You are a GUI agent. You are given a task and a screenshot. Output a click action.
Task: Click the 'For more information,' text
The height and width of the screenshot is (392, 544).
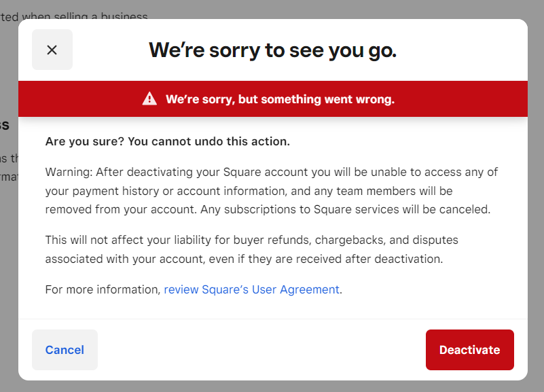click(x=103, y=289)
